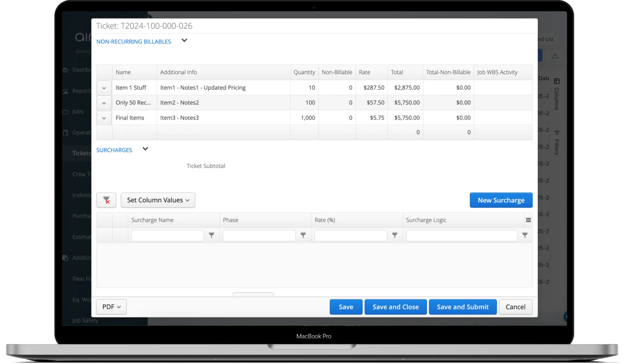Open the surcharge grid column menu icon

pos(528,220)
